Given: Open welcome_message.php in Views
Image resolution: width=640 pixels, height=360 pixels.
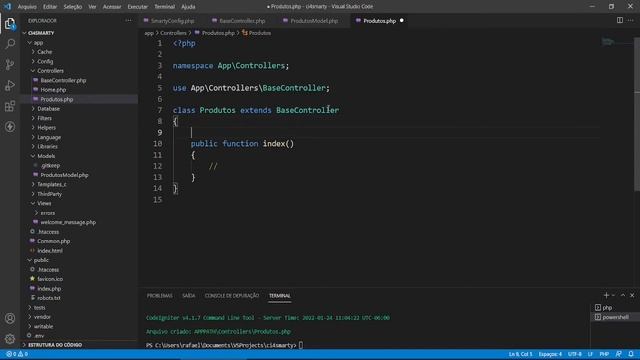Looking at the screenshot, I should (x=68, y=222).
